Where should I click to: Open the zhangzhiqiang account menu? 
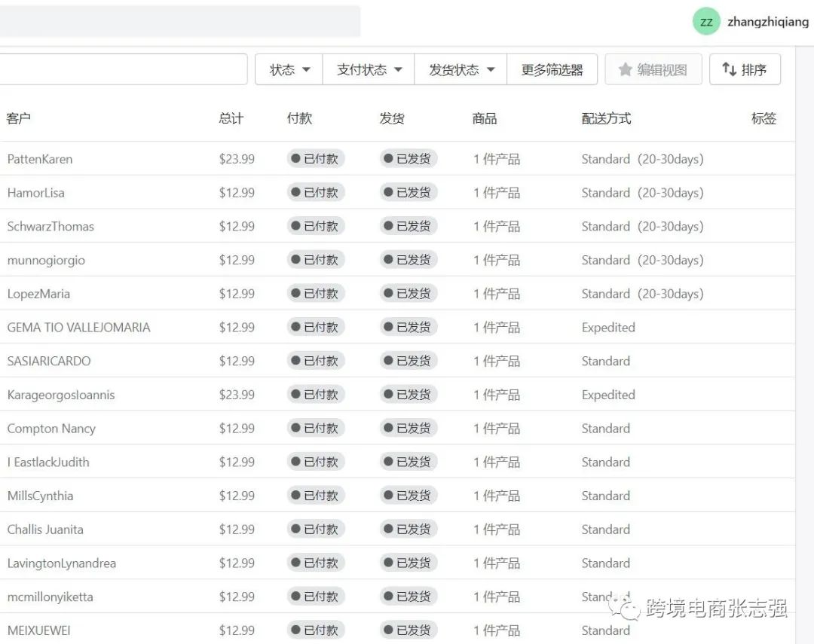pos(767,22)
